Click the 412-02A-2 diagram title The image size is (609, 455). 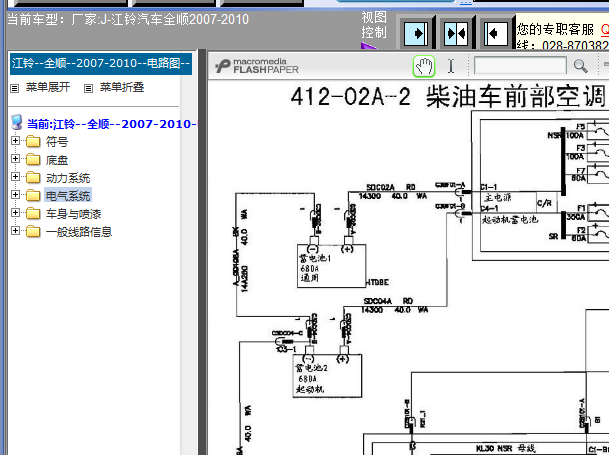tap(449, 96)
